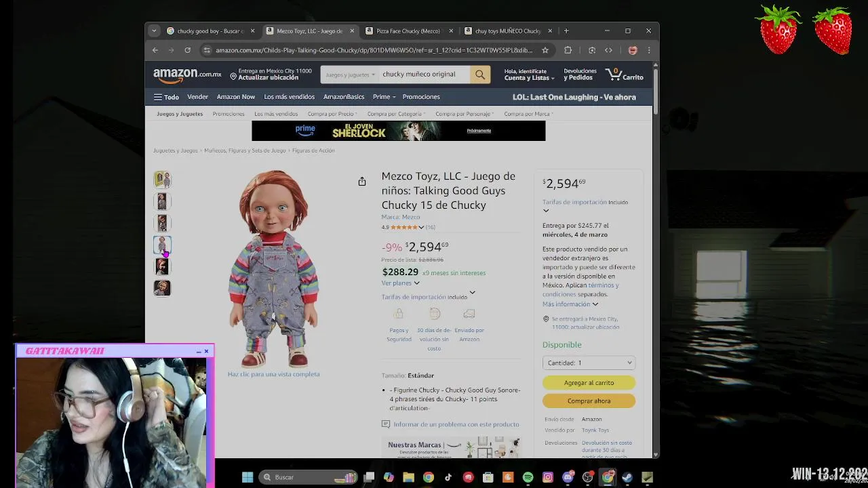Open the Cantidad: 1 quantity selector
The width and height of the screenshot is (868, 488).
coord(589,363)
